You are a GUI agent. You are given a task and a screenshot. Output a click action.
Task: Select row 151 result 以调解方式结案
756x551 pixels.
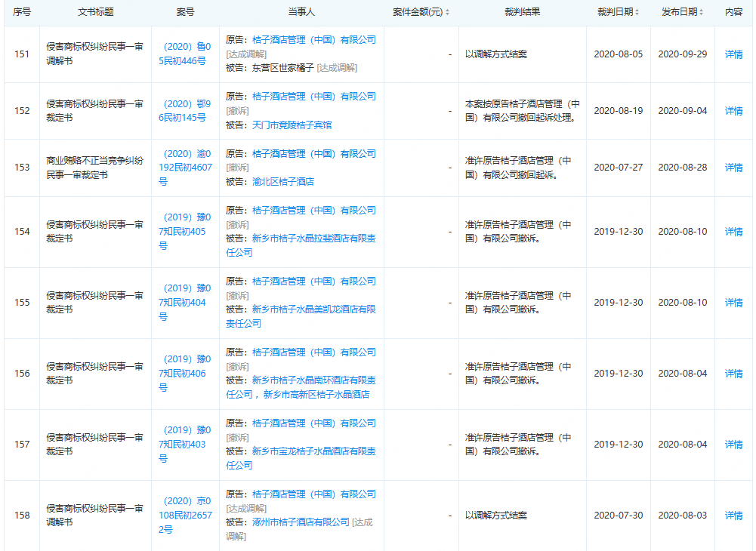tap(496, 54)
